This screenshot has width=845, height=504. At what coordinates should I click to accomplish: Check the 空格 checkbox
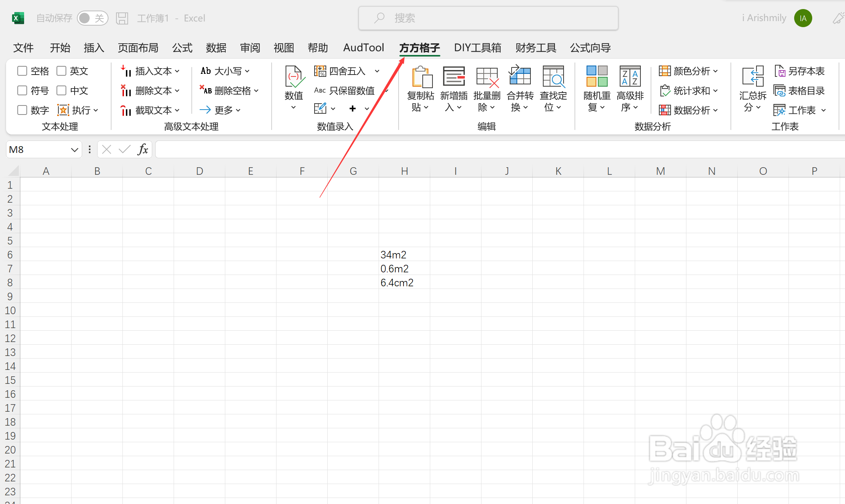[22, 71]
